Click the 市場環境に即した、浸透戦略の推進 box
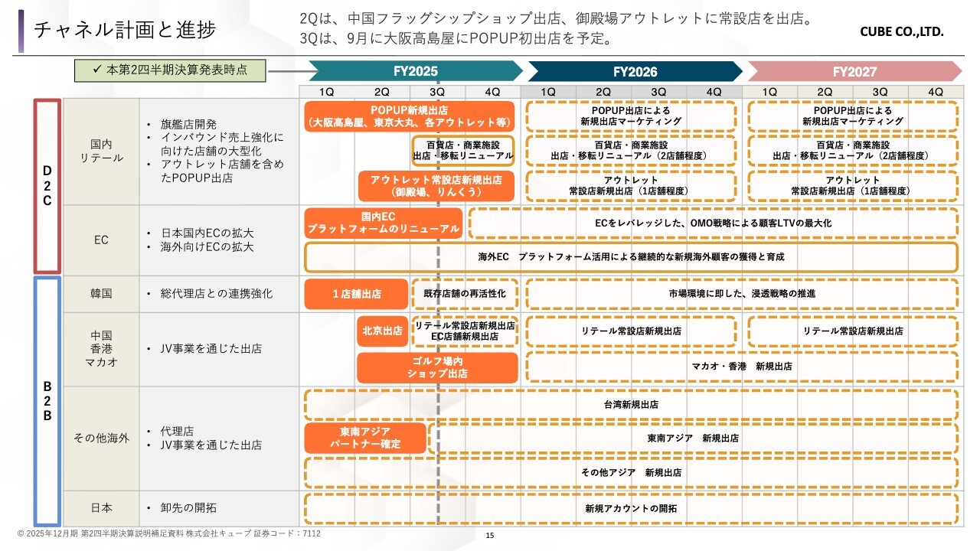This screenshot has width=980, height=551. [742, 294]
